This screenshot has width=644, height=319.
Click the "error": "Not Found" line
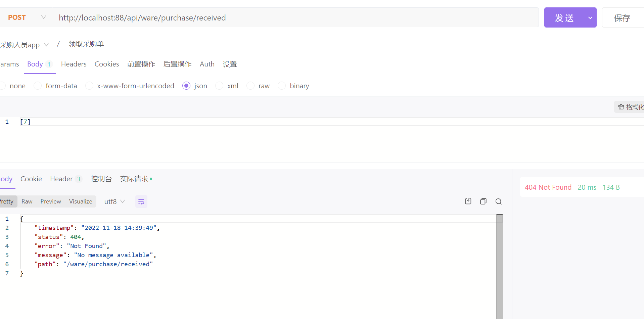[x=72, y=246]
